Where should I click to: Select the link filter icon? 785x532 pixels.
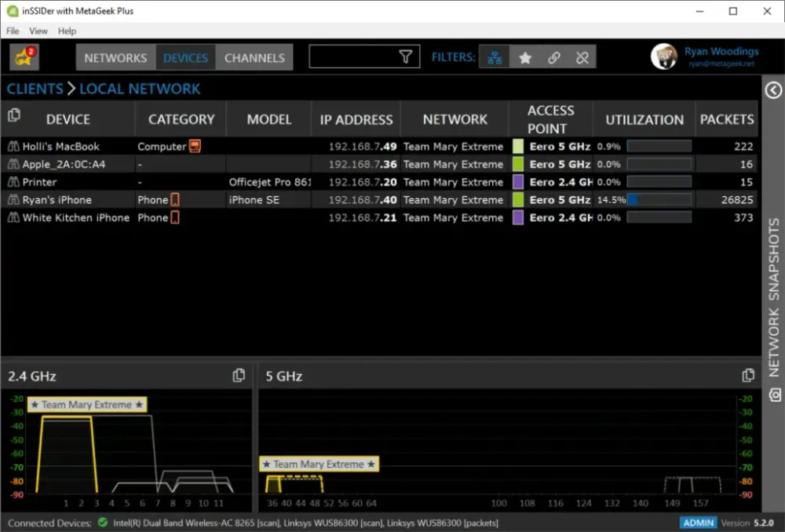(x=553, y=56)
